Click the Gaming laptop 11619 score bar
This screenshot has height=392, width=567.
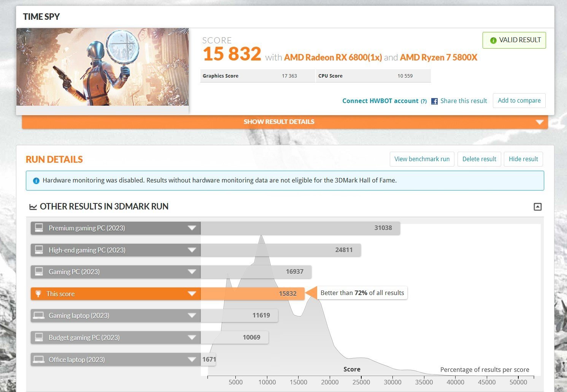[239, 316]
